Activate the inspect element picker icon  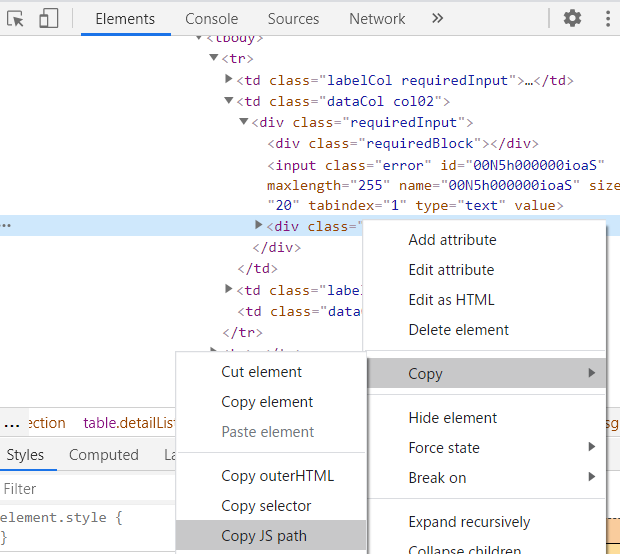tap(15, 19)
